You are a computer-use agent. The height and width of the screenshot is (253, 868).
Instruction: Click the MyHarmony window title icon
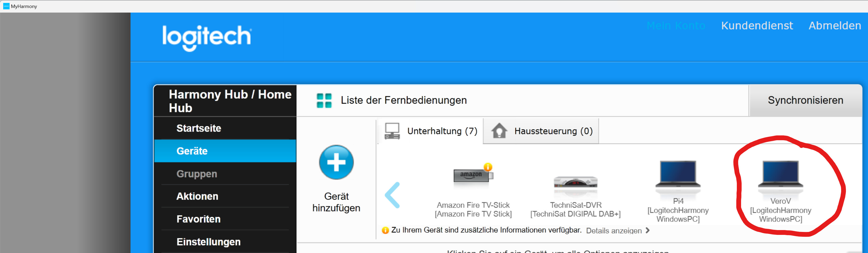pos(6,6)
